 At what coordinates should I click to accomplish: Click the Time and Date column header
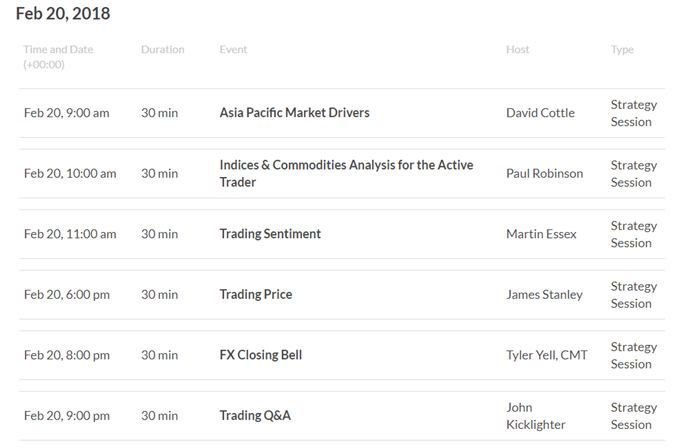coord(58,57)
